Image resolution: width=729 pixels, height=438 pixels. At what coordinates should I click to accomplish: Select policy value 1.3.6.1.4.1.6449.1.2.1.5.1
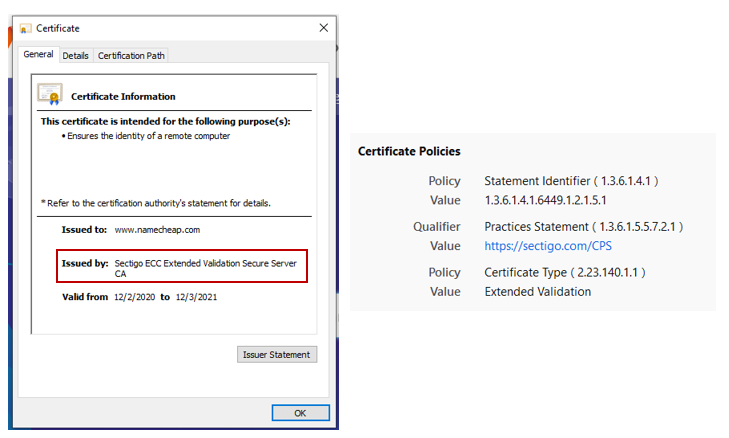point(545,200)
